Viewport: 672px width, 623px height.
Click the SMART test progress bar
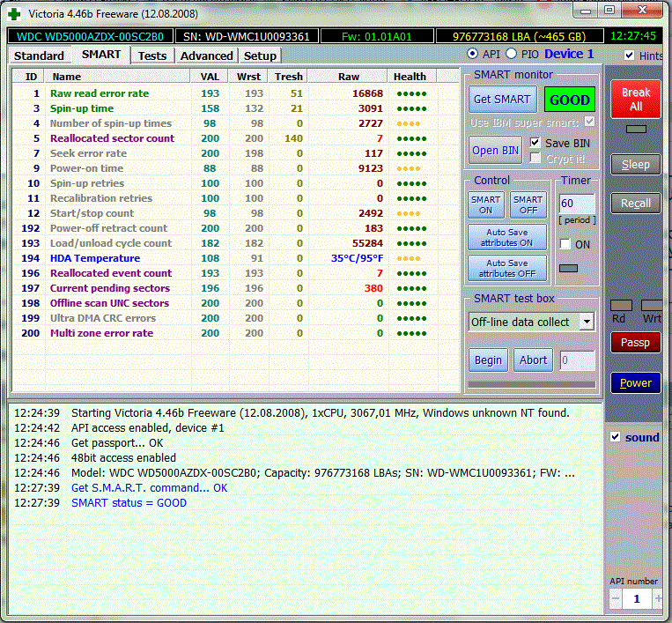532,384
